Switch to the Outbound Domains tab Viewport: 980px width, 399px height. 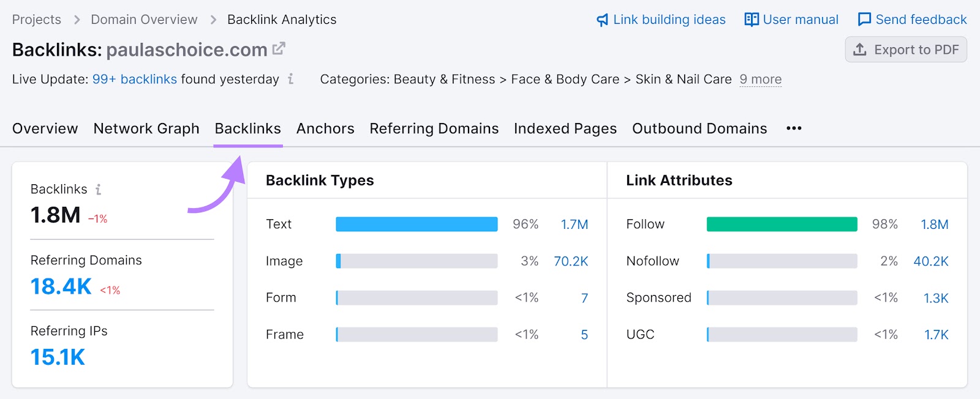pos(699,129)
